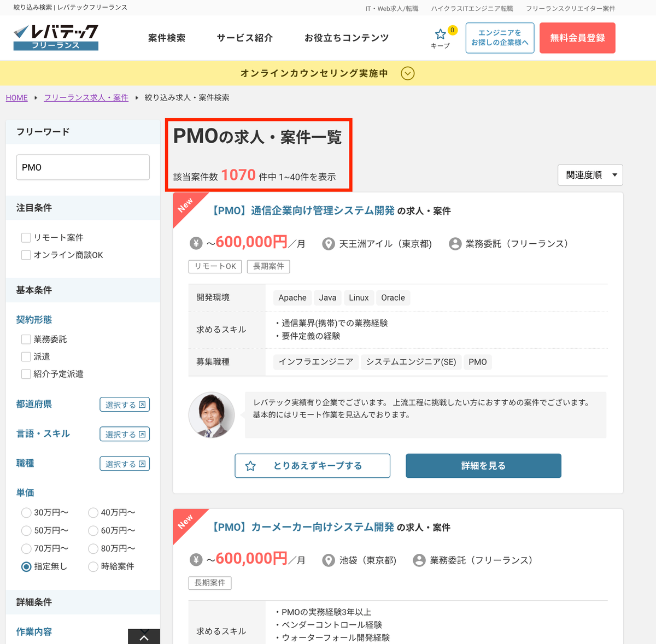Click the Oracle environment tag
Screen dimensions: 656x644
coord(393,297)
